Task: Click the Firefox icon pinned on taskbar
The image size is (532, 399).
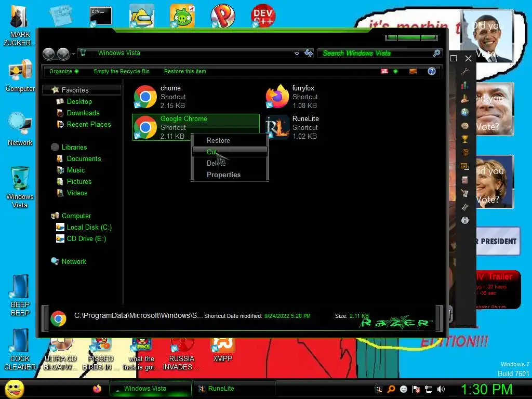Action: click(x=97, y=389)
